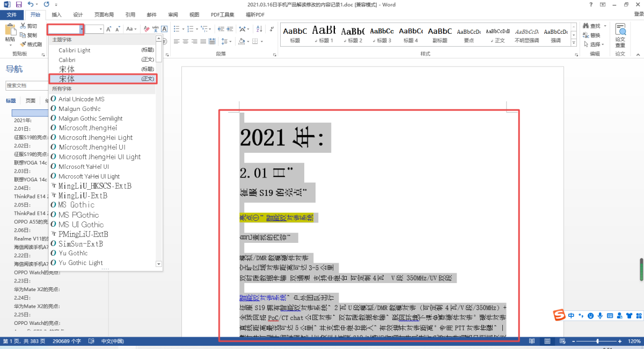Viewport: 644px width, 349px height.
Task: Toggle Sogou Chinese/English input mode (中)
Action: pyautogui.click(x=572, y=316)
